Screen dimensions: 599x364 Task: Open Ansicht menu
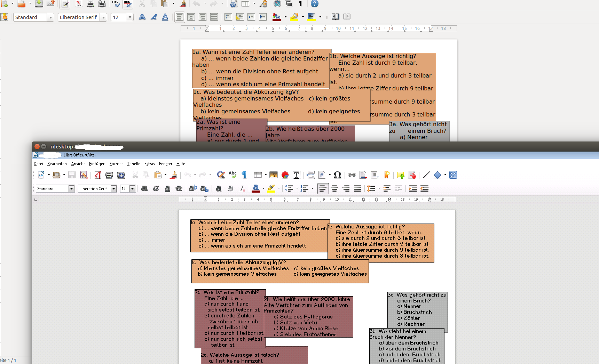tap(78, 164)
